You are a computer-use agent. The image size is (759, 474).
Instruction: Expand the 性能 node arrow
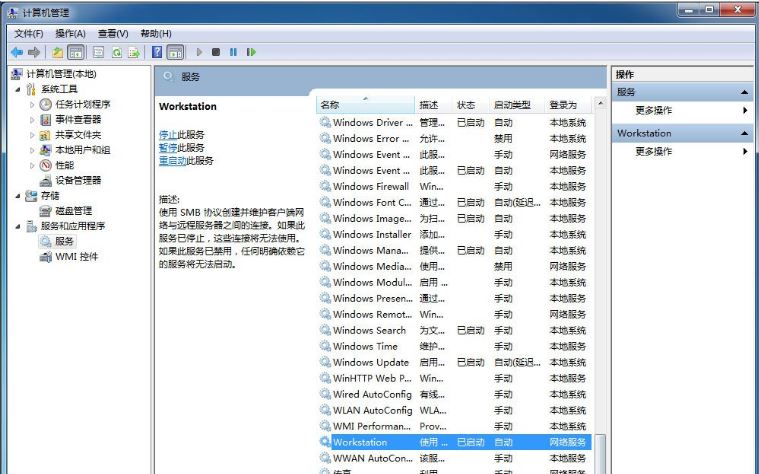point(32,166)
